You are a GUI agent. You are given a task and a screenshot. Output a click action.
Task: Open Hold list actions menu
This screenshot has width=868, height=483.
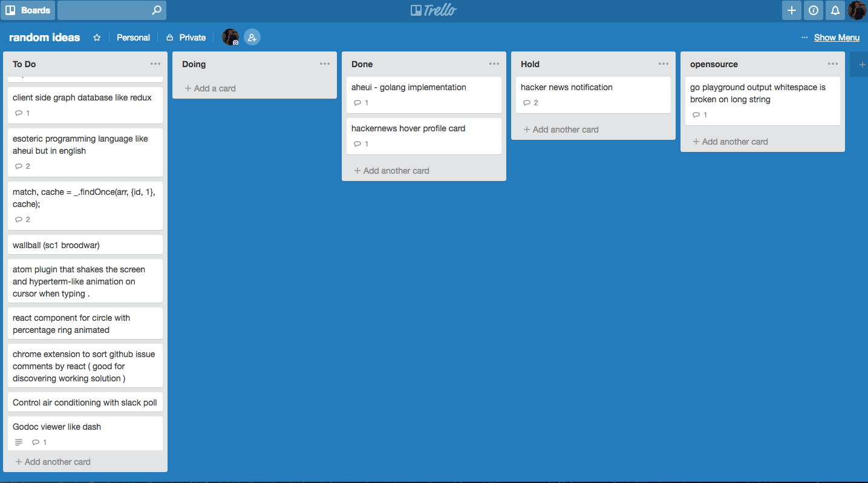[x=664, y=64]
